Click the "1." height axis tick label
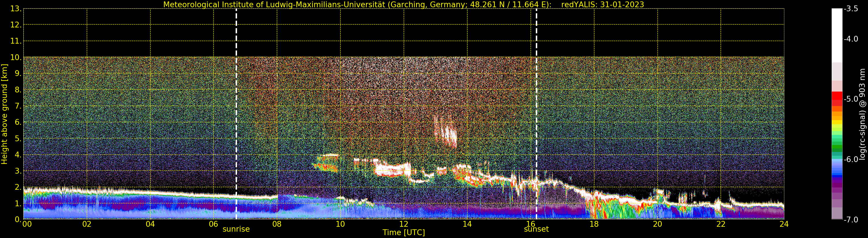 coord(18,203)
